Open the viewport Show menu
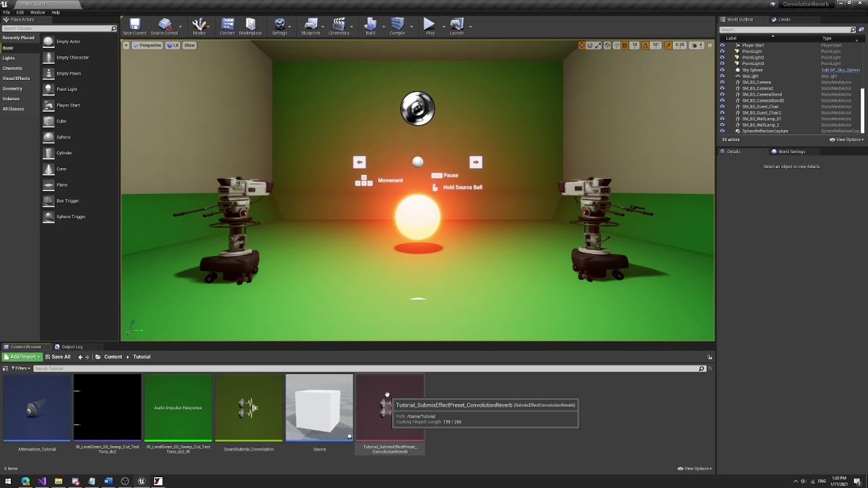This screenshot has height=488, width=868. point(190,45)
